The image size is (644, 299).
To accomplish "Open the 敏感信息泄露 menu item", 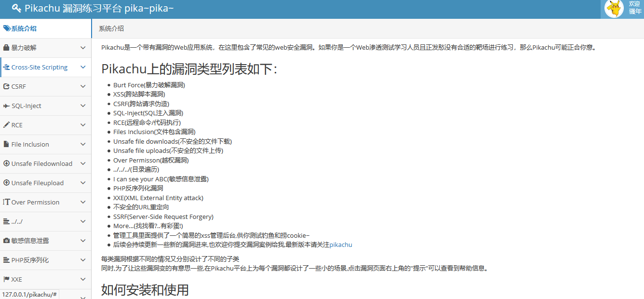I will 45,241.
